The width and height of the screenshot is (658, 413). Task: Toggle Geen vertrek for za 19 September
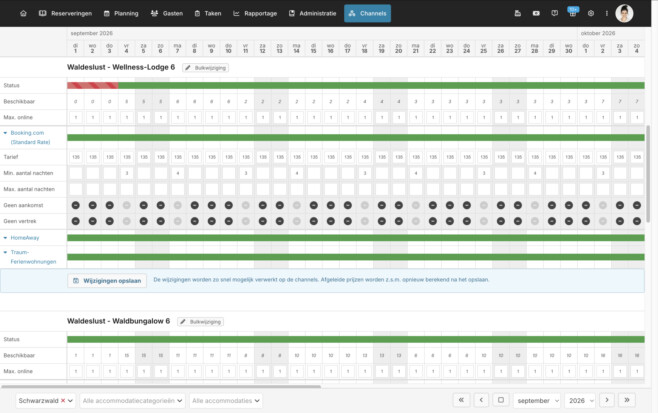381,221
